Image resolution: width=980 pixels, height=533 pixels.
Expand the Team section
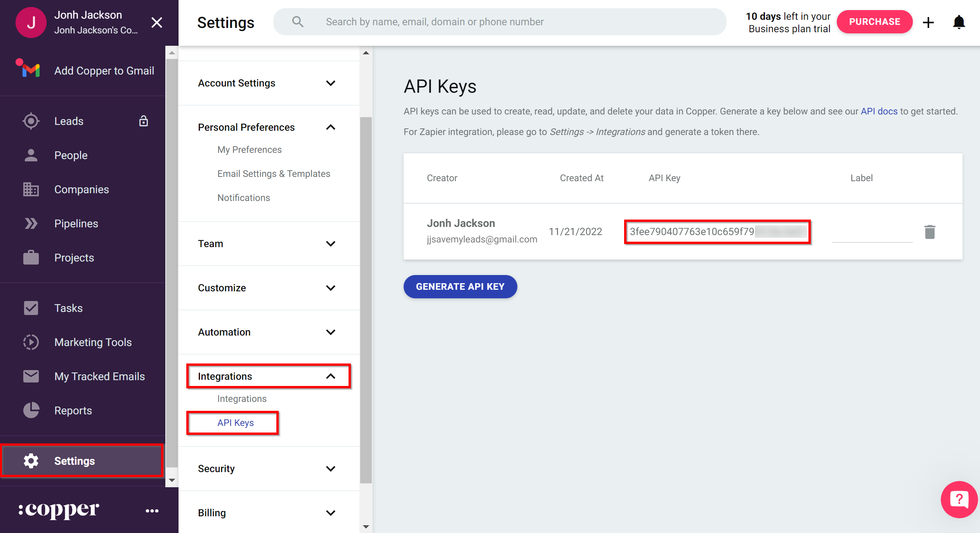click(269, 244)
